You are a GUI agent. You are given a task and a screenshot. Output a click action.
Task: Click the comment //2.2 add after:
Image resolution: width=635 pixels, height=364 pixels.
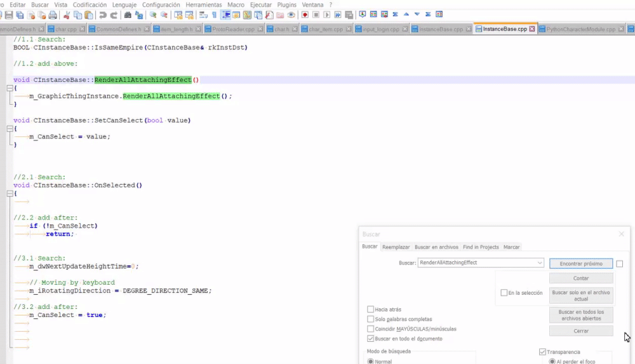coord(45,218)
